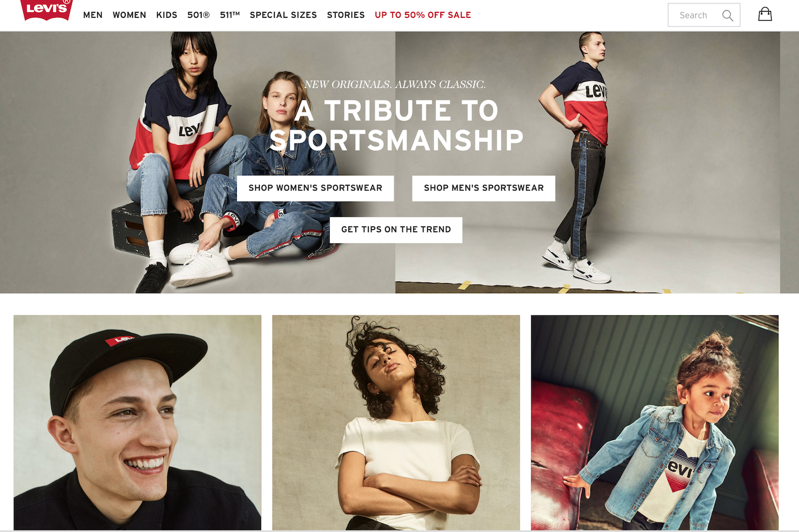
Task: Click the A Tribute to Sportsmanship headline
Action: pyautogui.click(x=396, y=125)
